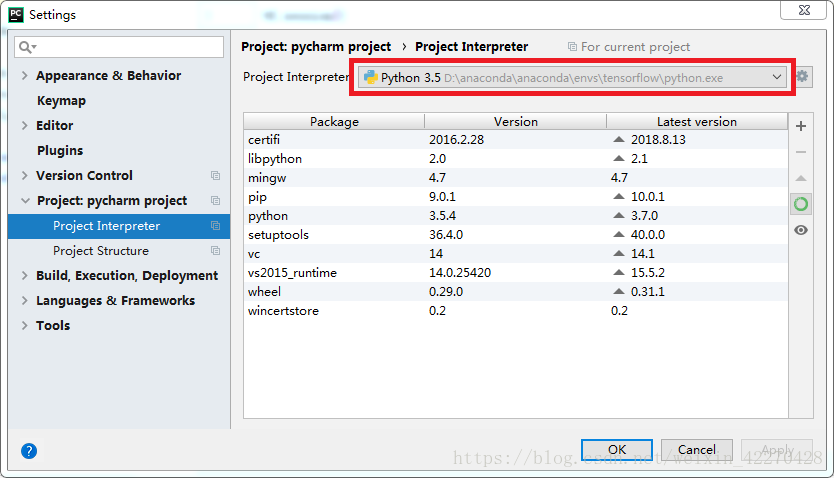Click upgrade arrow icon in certifi row
Viewport: 834px width, 478px height.
[x=619, y=139]
